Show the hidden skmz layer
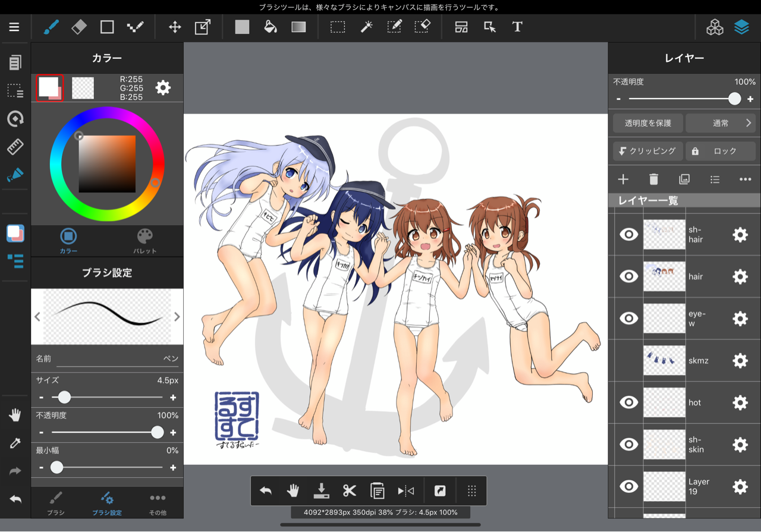Viewport: 761px width, 532px height. 628,360
